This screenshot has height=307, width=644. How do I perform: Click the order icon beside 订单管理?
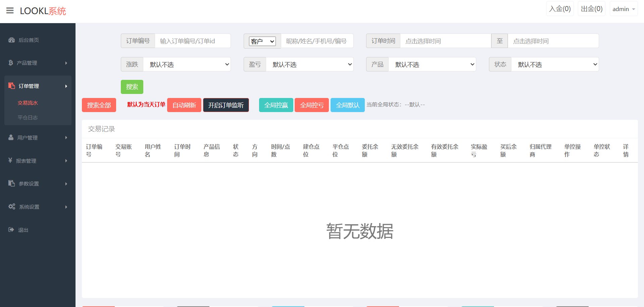[x=12, y=86]
